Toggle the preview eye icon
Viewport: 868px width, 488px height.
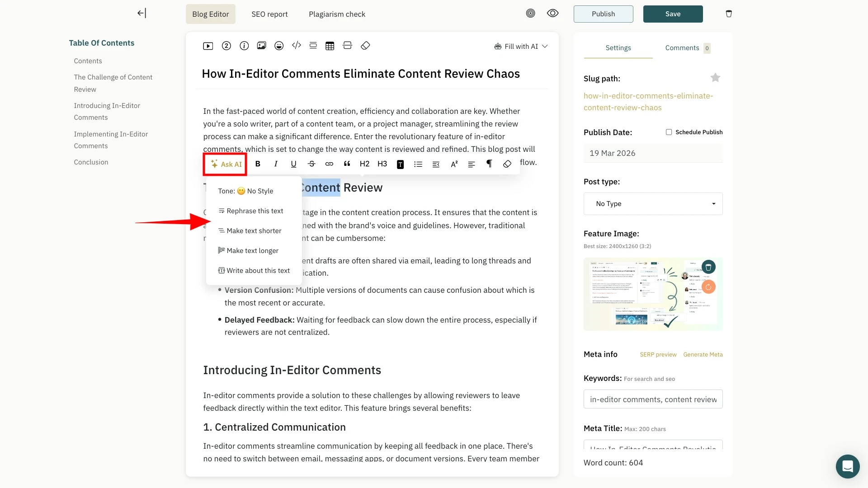tap(552, 14)
